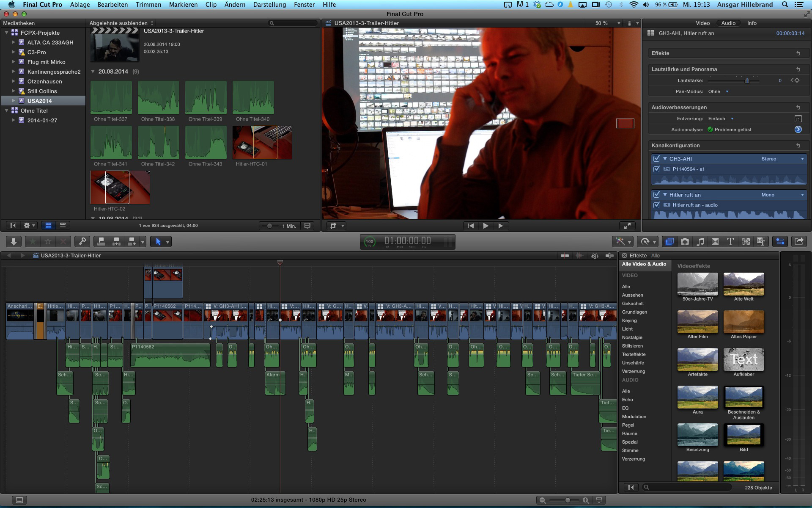Select the Stilisieren effects category

coord(632,346)
